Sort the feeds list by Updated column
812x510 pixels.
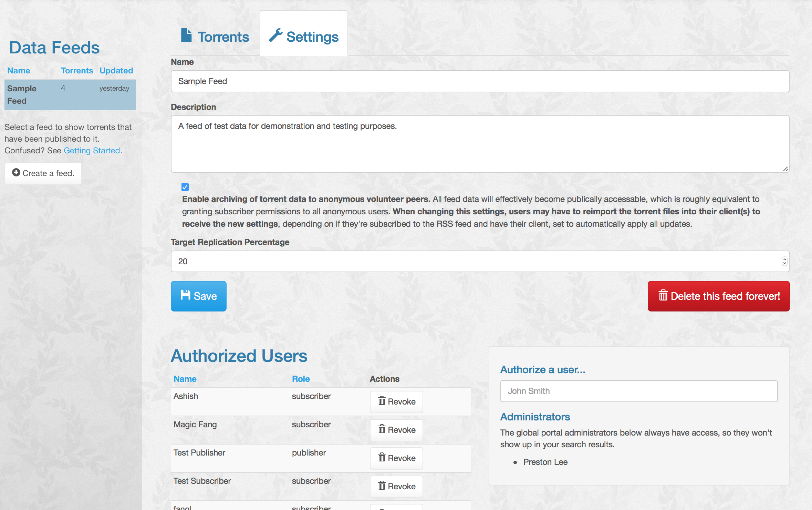click(116, 71)
